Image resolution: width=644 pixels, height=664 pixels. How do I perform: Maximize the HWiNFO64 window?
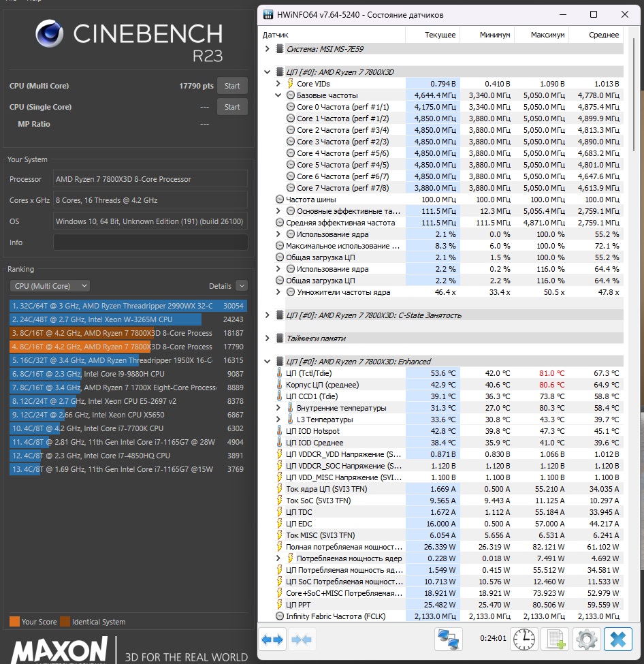pos(594,14)
